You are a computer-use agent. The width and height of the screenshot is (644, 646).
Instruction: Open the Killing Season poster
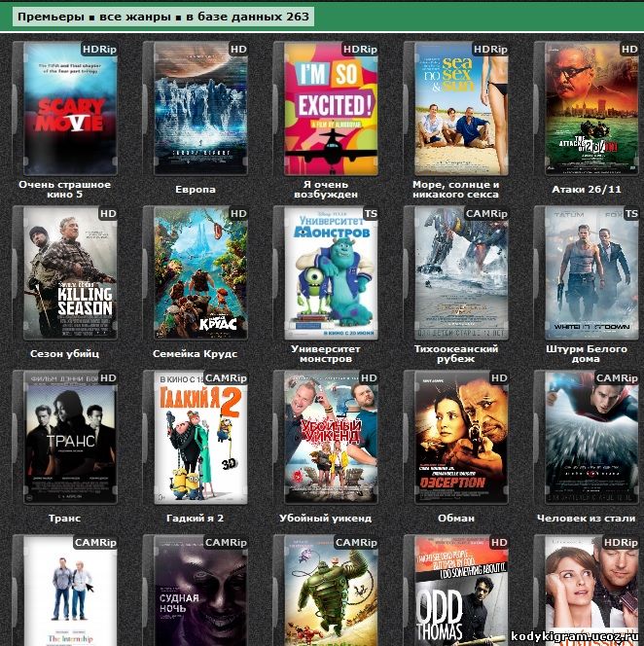tap(70, 272)
